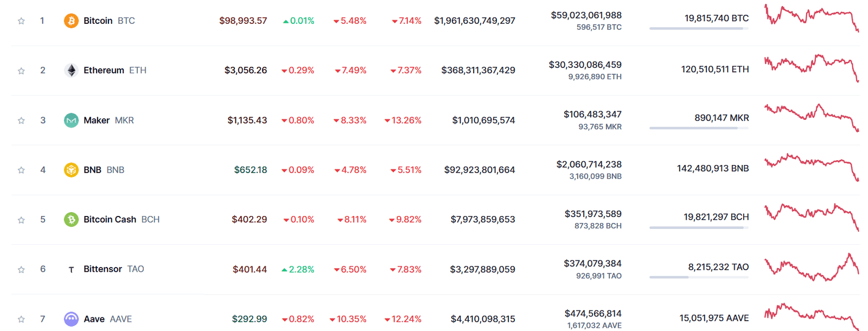Star the Aave row
868x331 pixels.
21,319
